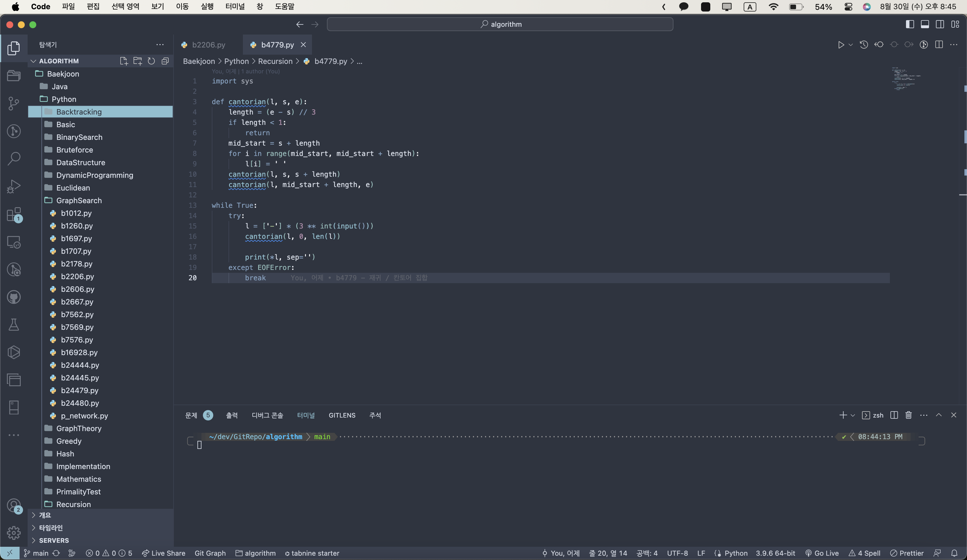Open the 터미널 menu in menu bar
The height and width of the screenshot is (560, 967).
click(235, 7)
